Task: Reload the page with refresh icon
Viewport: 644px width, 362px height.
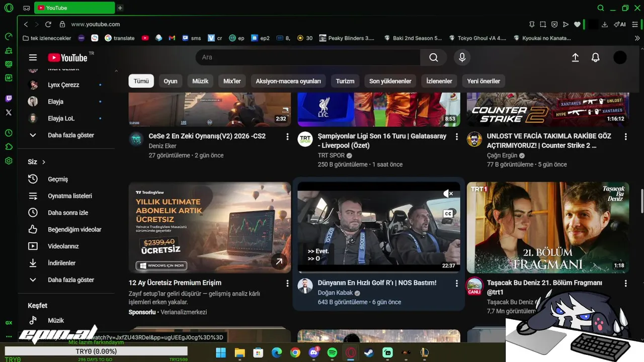Action: pyautogui.click(x=48, y=24)
